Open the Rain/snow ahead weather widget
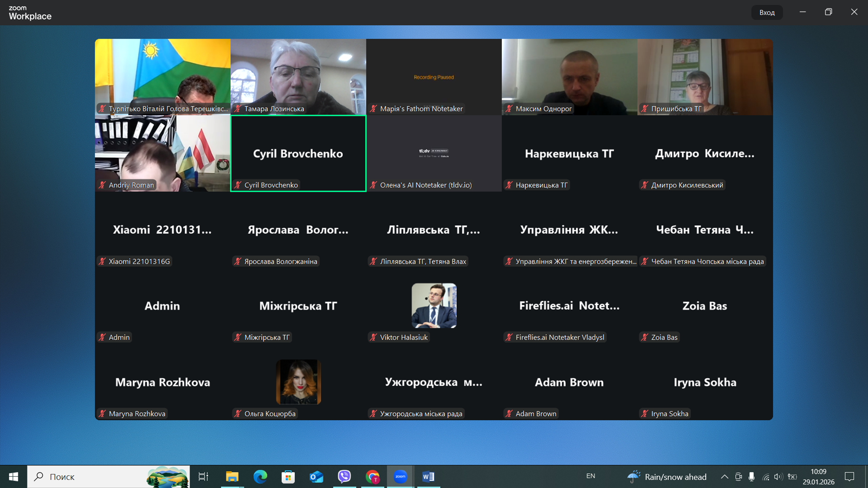Viewport: 868px width, 488px height. [667, 476]
